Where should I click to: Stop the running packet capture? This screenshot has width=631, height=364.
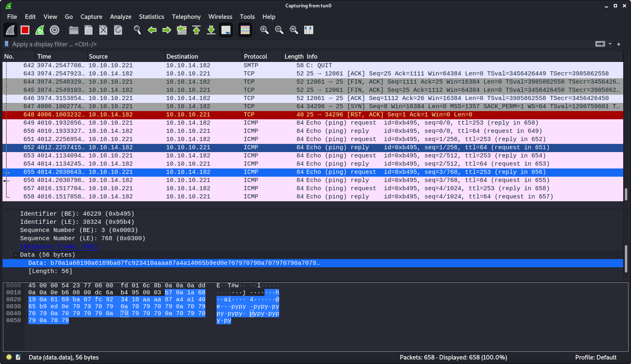pos(25,30)
